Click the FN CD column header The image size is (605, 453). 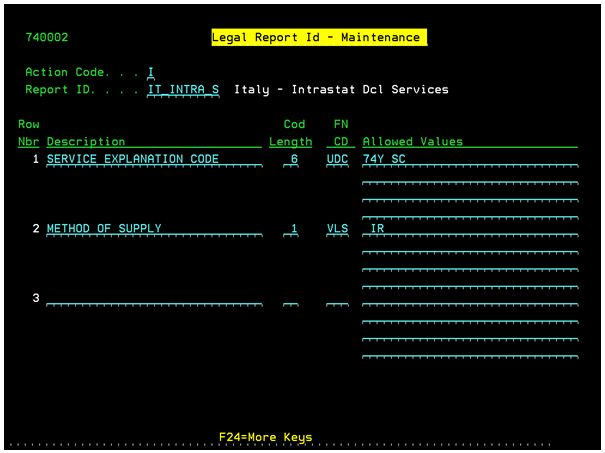(x=341, y=133)
